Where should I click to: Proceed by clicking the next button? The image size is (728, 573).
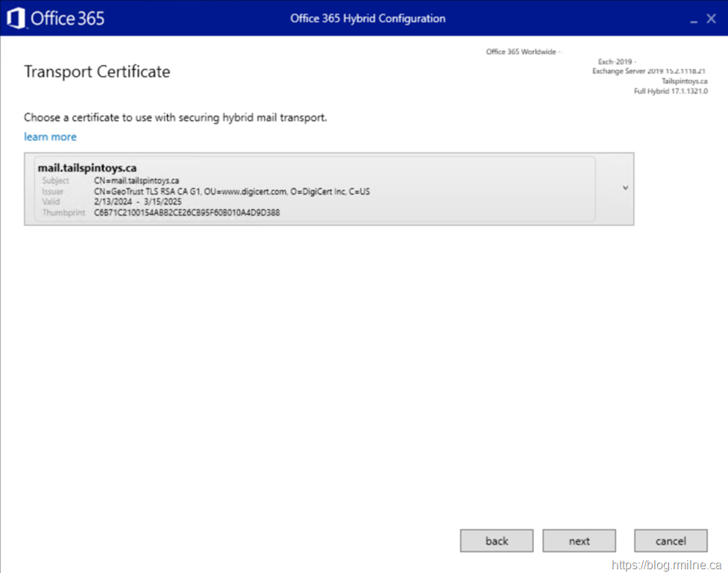pyautogui.click(x=579, y=541)
